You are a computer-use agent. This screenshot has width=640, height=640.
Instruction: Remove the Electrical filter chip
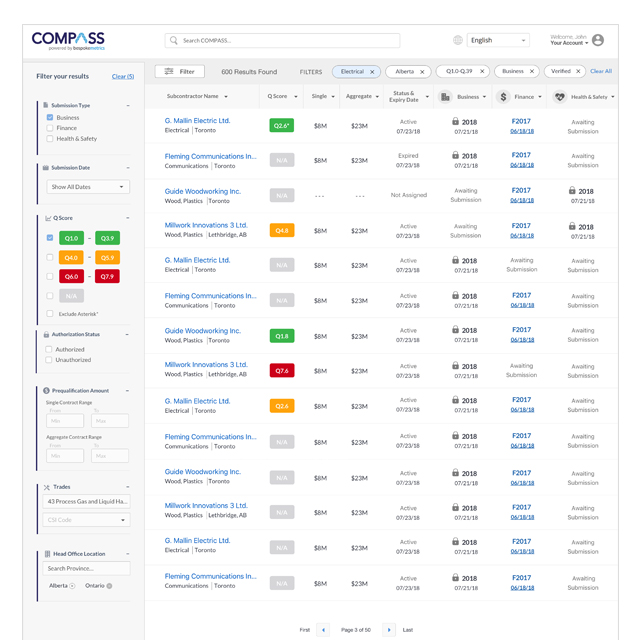point(372,72)
